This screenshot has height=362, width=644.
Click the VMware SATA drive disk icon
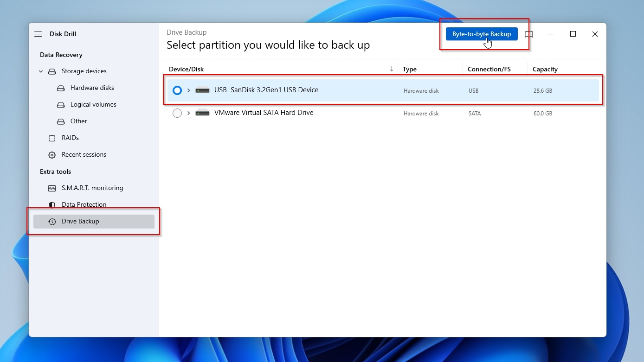click(x=203, y=113)
